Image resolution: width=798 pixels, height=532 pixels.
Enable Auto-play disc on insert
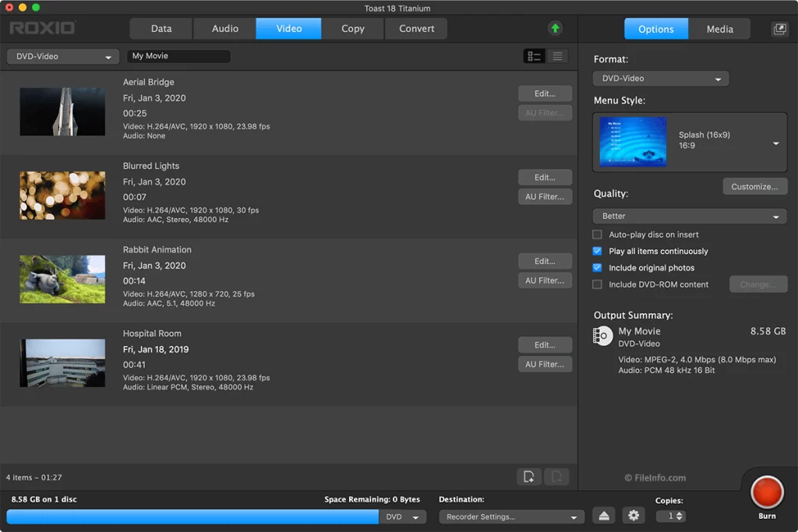tap(598, 234)
